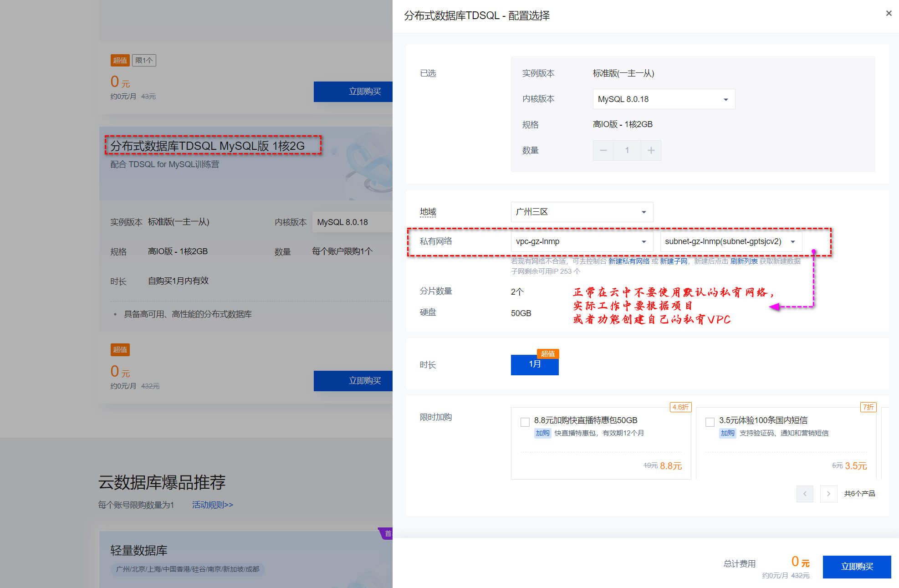Open the vpc-gz-lnmp private network dropdown

pyautogui.click(x=582, y=241)
